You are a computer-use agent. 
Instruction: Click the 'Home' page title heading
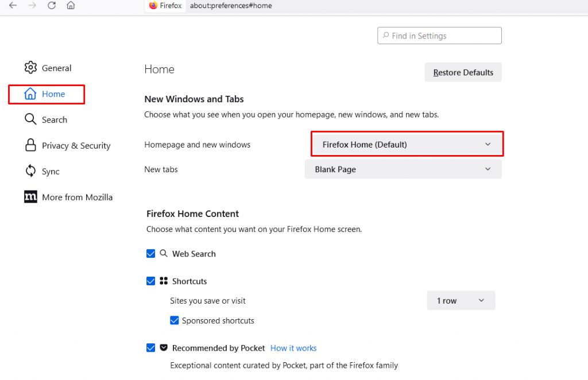(x=160, y=69)
